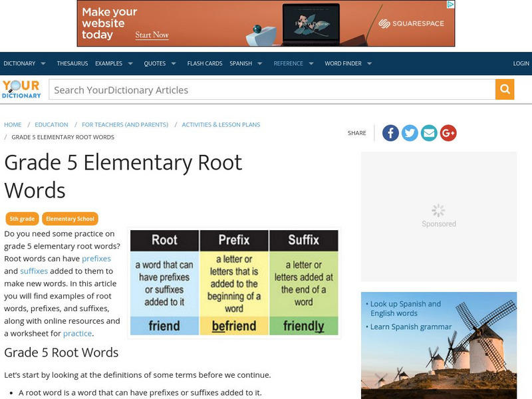This screenshot has height=399, width=532.
Task: Open the Thesaurus nav item
Action: (x=72, y=63)
